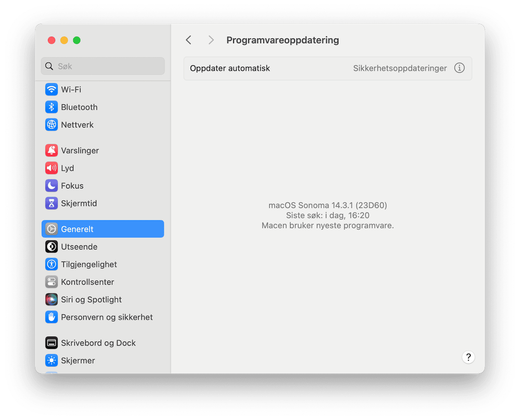Open Bluetooth settings icon
Viewport: 520px width, 420px height.
[x=51, y=107]
